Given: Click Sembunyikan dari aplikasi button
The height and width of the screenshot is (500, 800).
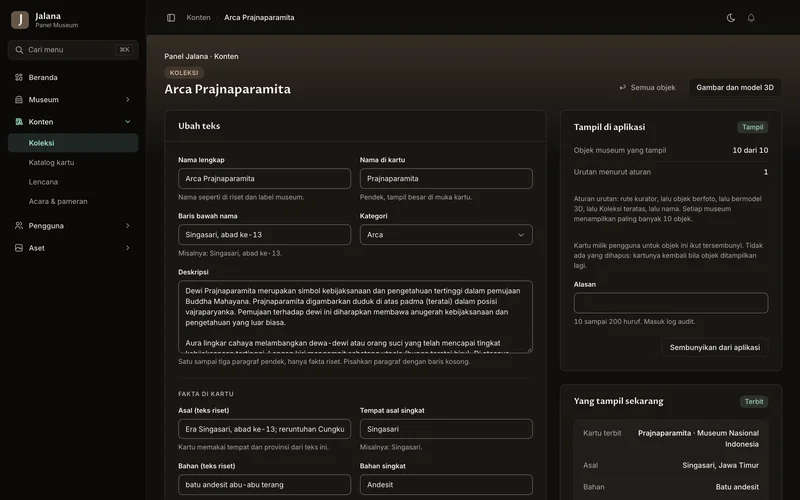Looking at the screenshot, I should 715,347.
